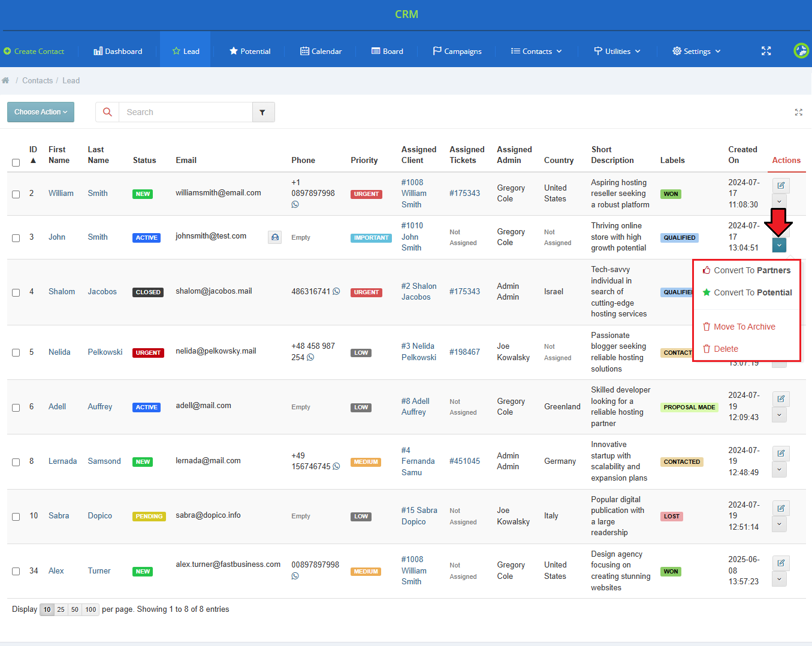812x646 pixels.
Task: Edit lead Adell Auffrey with the pencil icon
Action: [781, 399]
